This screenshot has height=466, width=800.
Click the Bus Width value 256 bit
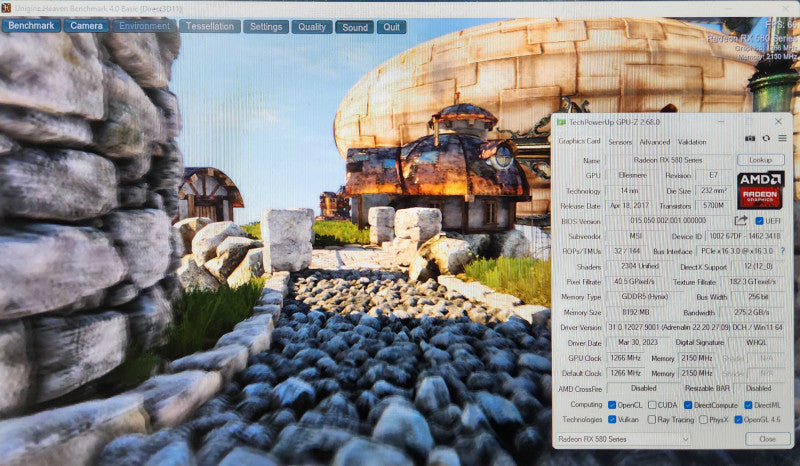click(x=758, y=297)
